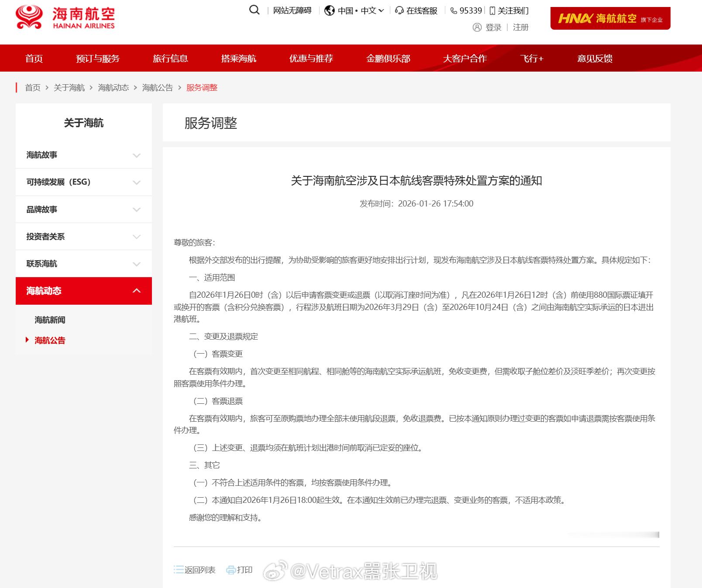Click the 登录 link
The image size is (702, 588).
pos(493,28)
